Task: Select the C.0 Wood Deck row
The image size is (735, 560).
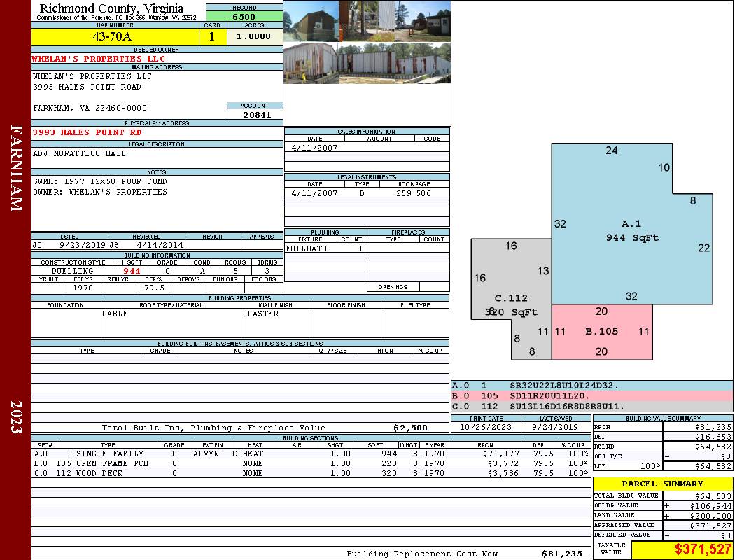Action: pyautogui.click(x=311, y=473)
